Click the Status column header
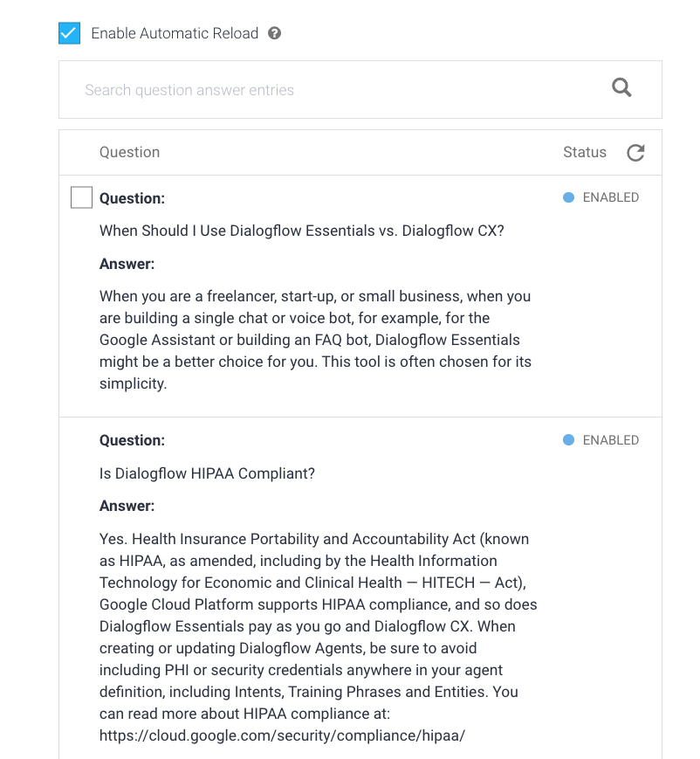Screen dimensions: 700x759 584,152
